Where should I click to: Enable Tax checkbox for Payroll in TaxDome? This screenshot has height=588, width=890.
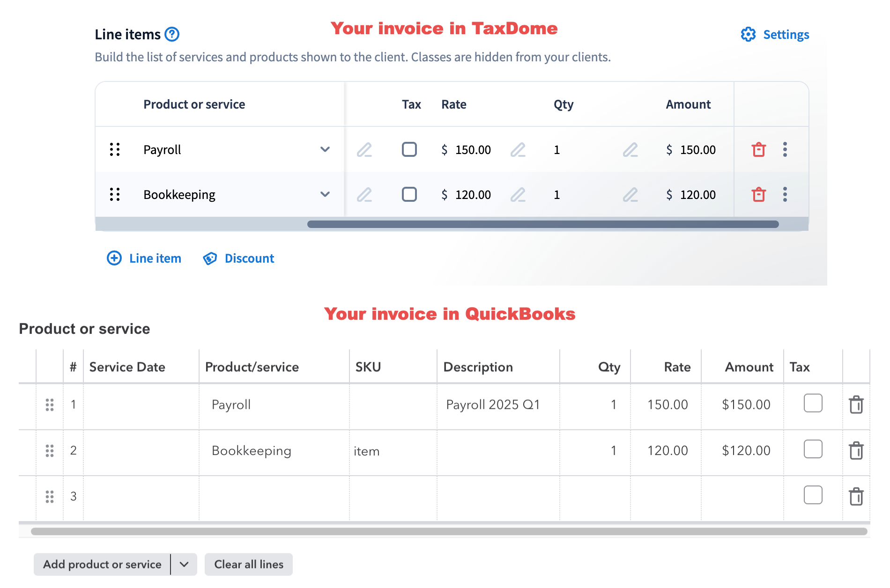point(409,149)
